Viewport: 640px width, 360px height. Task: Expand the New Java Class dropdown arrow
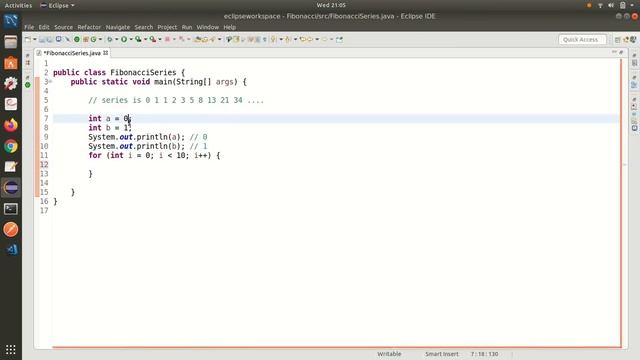100,40
